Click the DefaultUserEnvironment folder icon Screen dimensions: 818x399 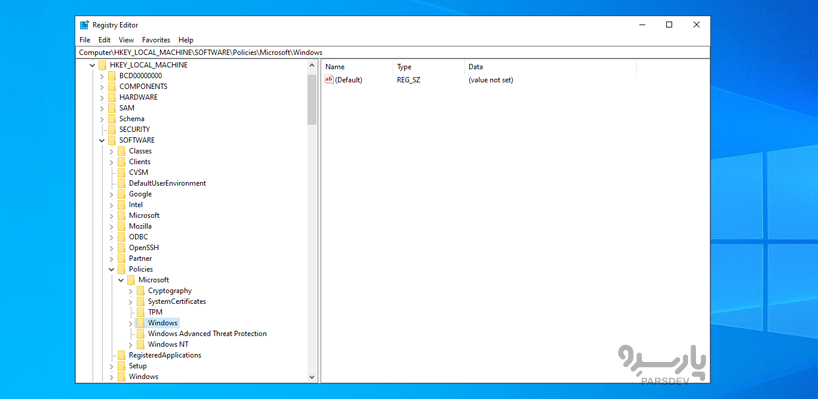pos(121,183)
